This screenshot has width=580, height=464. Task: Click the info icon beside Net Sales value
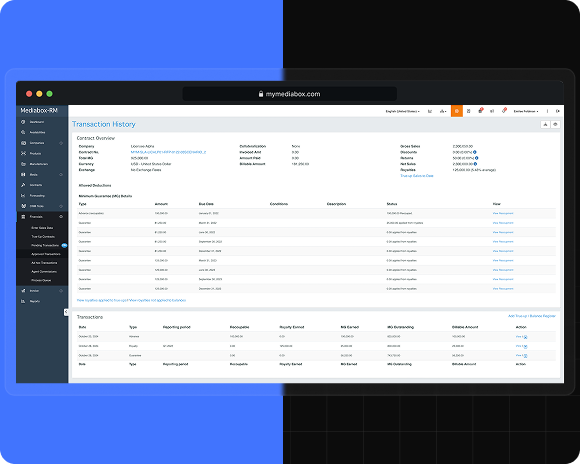click(475, 164)
